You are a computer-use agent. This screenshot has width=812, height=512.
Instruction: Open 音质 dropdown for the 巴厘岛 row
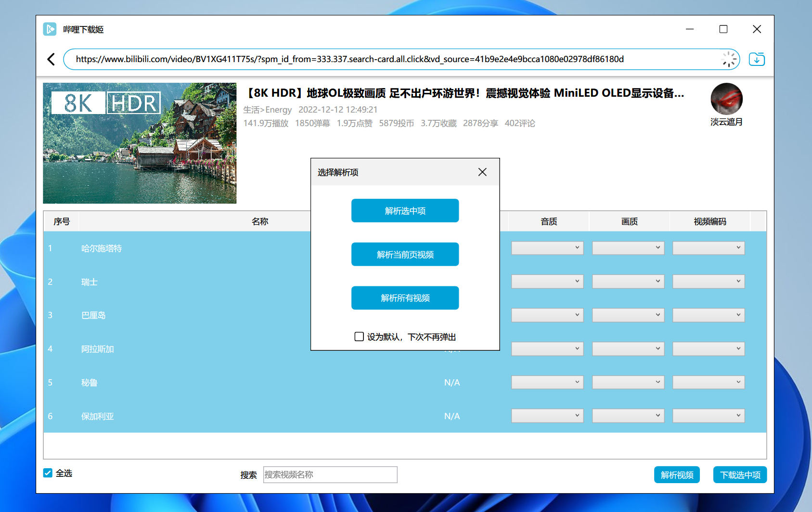coord(547,315)
